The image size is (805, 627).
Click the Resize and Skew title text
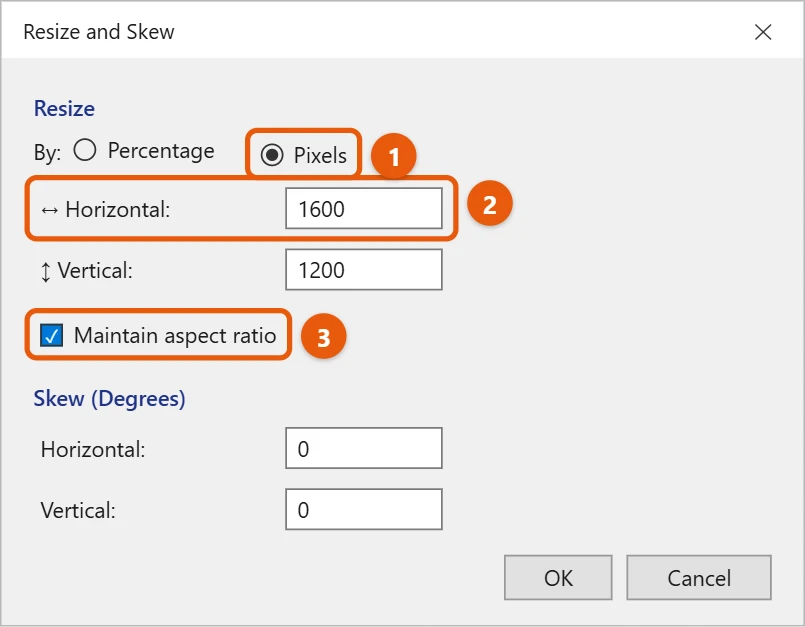[x=99, y=32]
